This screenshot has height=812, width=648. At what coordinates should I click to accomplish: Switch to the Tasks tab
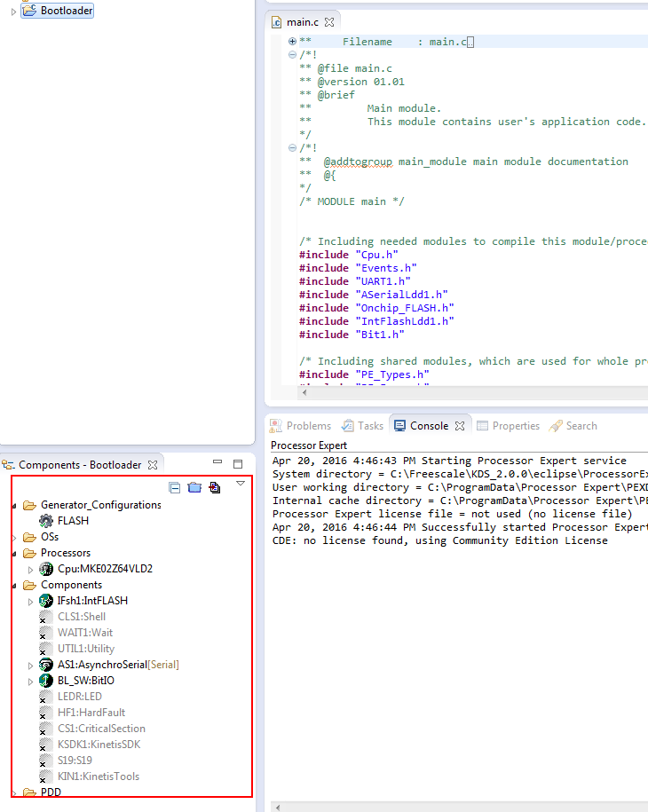click(362, 426)
